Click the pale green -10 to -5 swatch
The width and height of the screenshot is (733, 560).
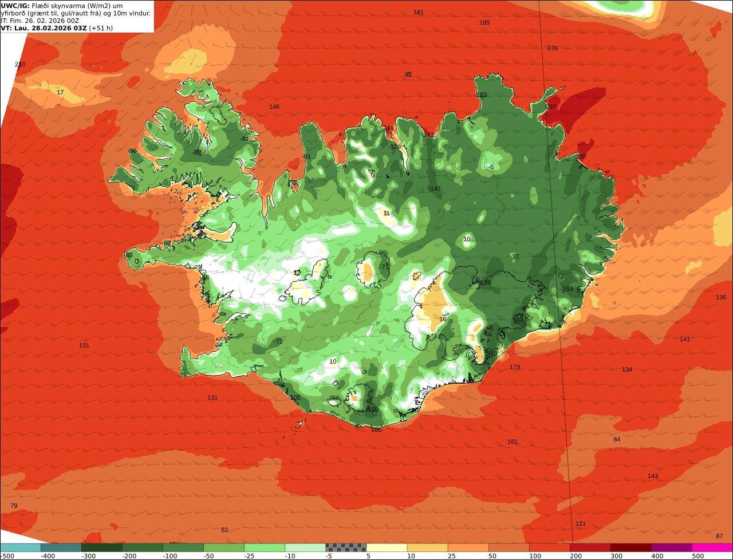tap(305, 547)
